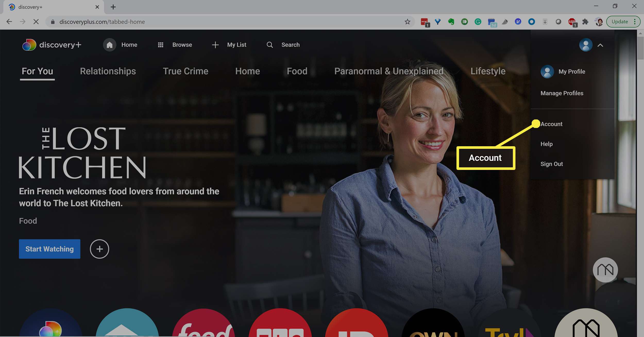Click the address bar URL
The width and height of the screenshot is (644, 337).
102,22
